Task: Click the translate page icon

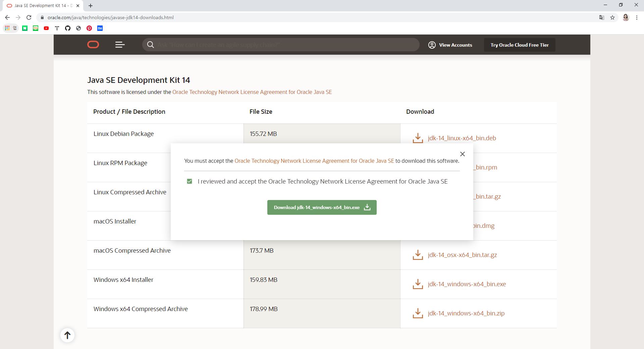Action: click(x=602, y=17)
